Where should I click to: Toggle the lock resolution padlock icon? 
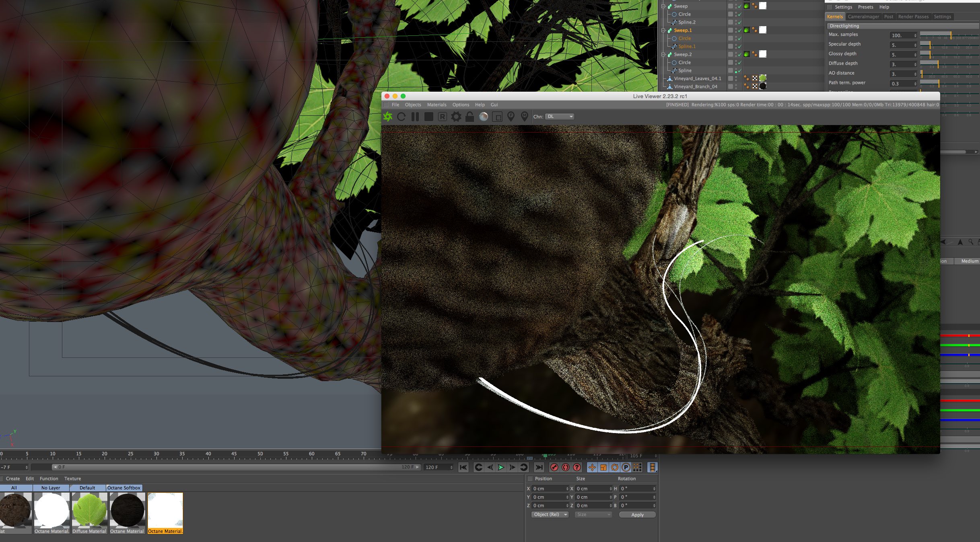click(x=469, y=117)
